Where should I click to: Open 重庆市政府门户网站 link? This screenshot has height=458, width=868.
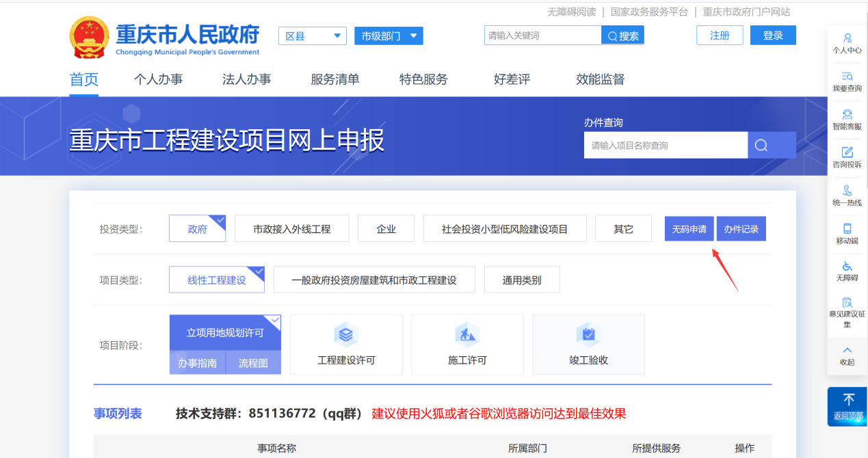[746, 12]
